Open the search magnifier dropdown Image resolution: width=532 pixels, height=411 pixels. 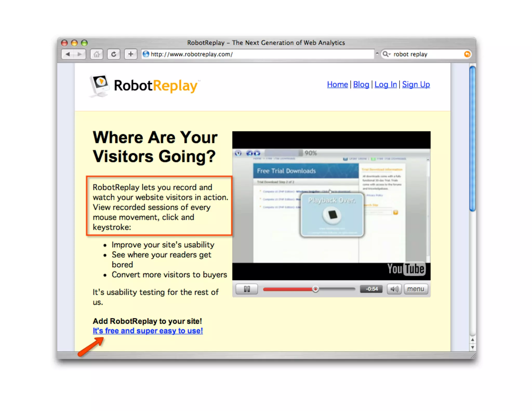(387, 54)
